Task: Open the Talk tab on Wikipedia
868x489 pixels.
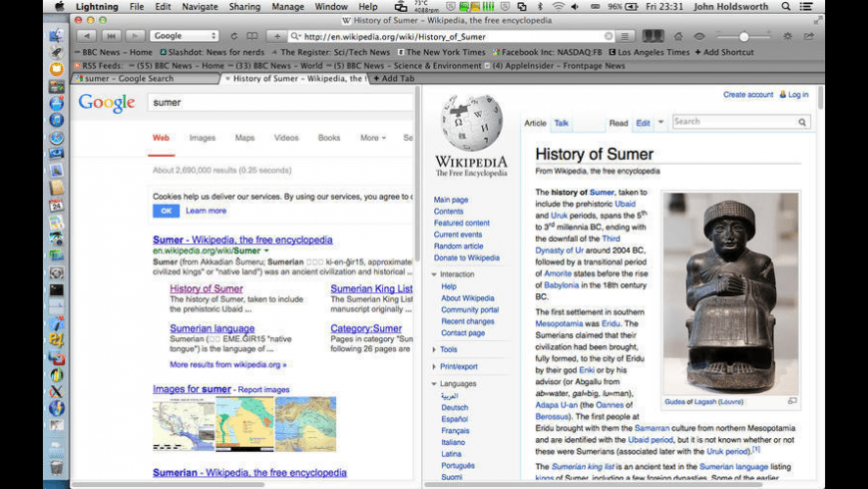Action: (x=562, y=124)
